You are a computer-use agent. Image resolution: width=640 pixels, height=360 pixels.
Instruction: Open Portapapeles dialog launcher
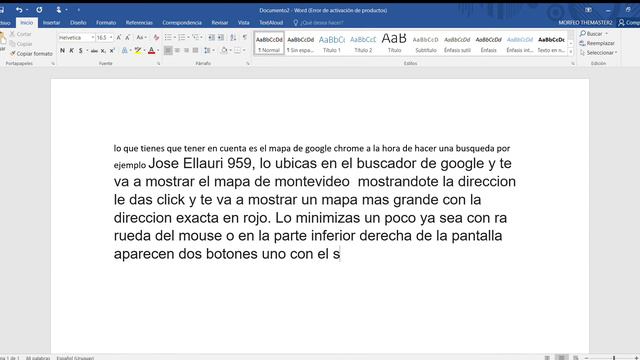53,64
